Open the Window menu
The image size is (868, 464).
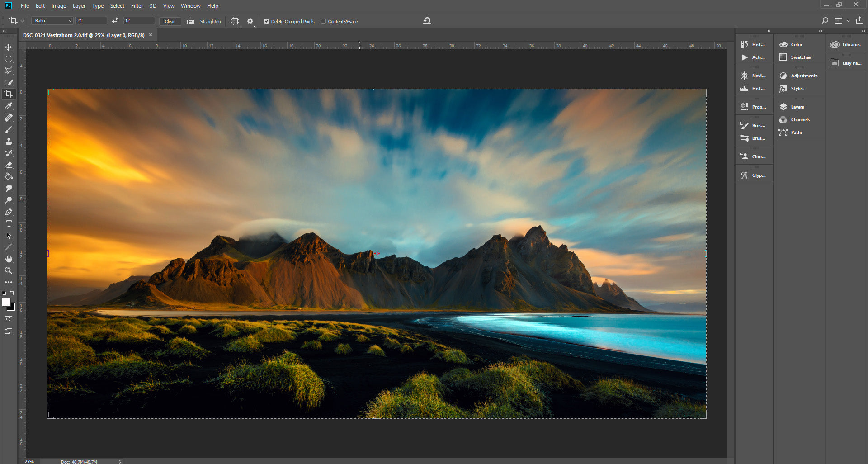pyautogui.click(x=191, y=6)
